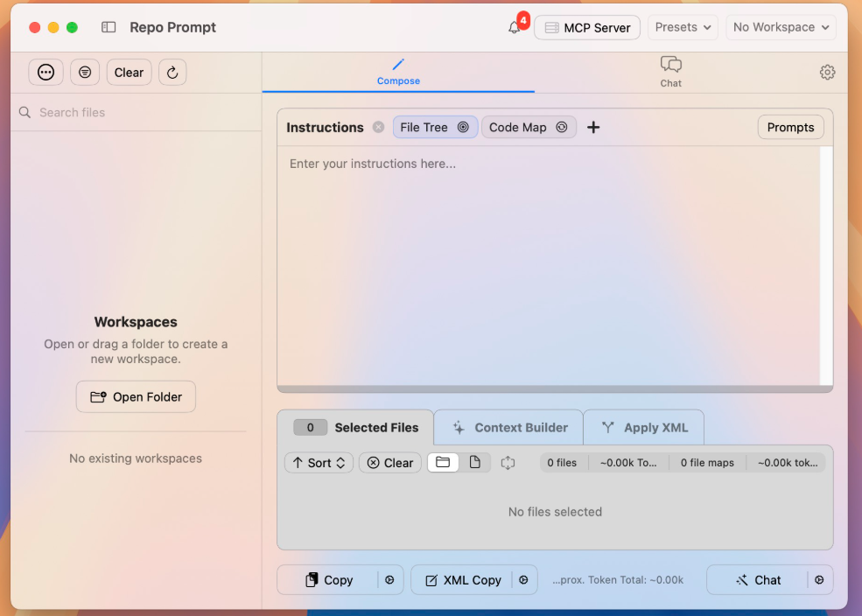Switch selected files to folder view
This screenshot has height=616, width=862.
tap(443, 463)
